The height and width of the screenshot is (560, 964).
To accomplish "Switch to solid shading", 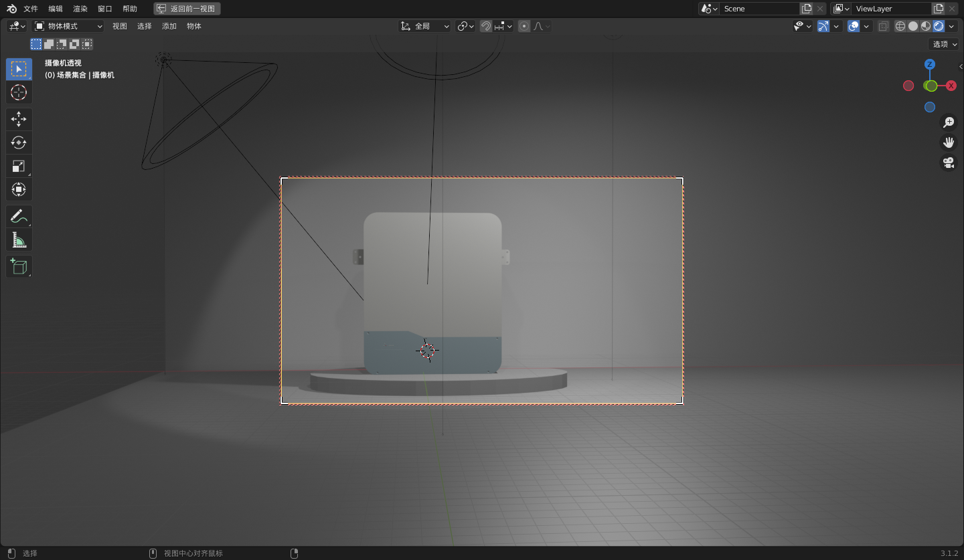I will coord(913,26).
